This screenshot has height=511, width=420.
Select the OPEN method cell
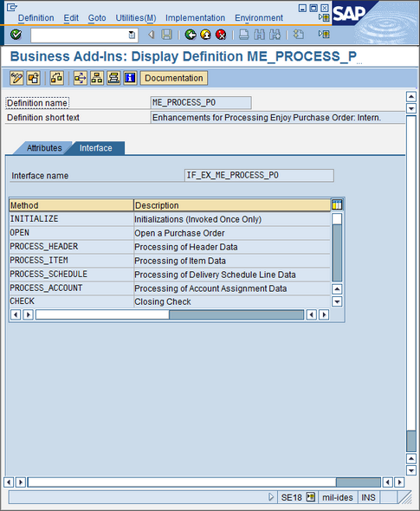(x=71, y=233)
